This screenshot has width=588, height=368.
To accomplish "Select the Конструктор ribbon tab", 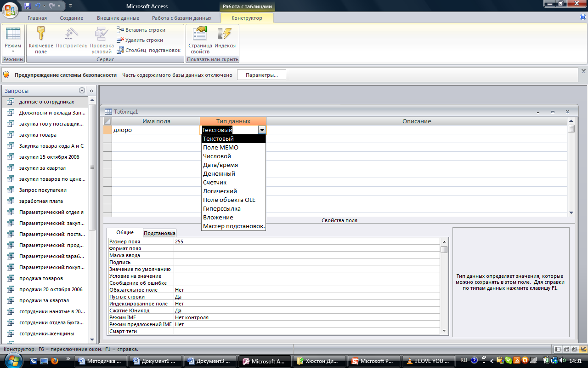I will [x=247, y=18].
